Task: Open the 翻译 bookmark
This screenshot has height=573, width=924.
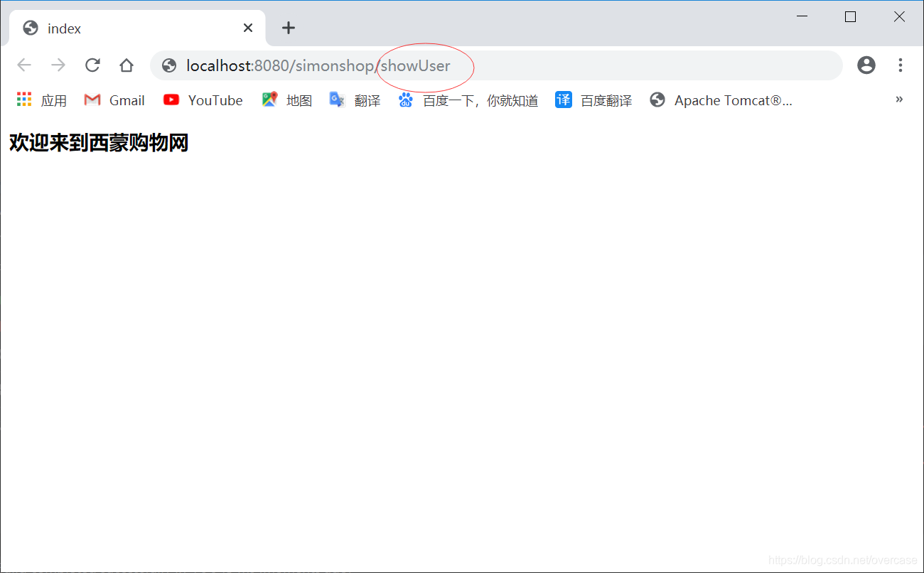Action: (x=355, y=100)
